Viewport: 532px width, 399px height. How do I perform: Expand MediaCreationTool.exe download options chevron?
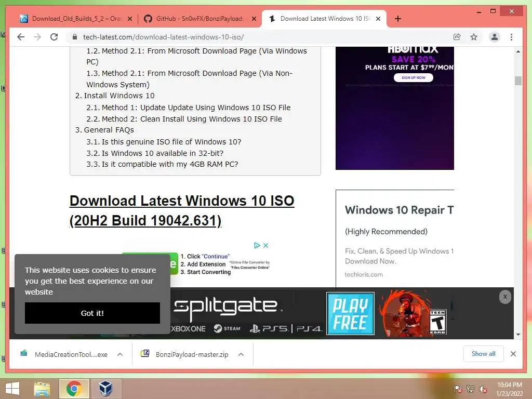pos(120,354)
